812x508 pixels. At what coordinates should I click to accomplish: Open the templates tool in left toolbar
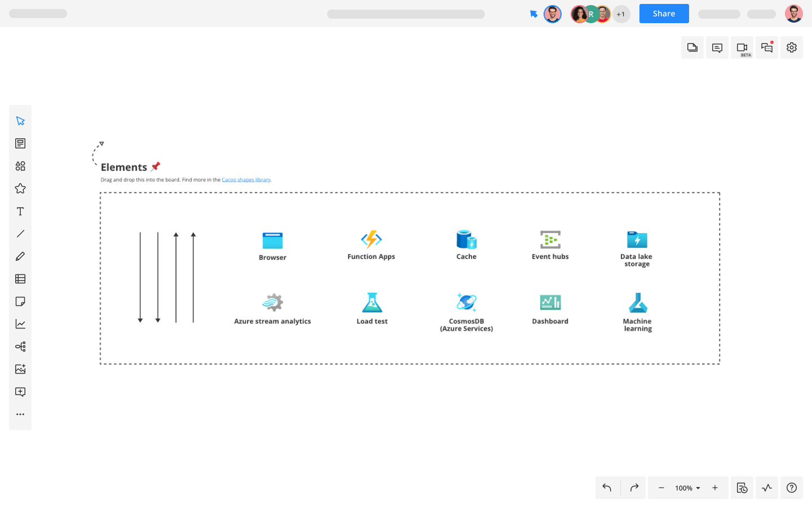point(20,143)
